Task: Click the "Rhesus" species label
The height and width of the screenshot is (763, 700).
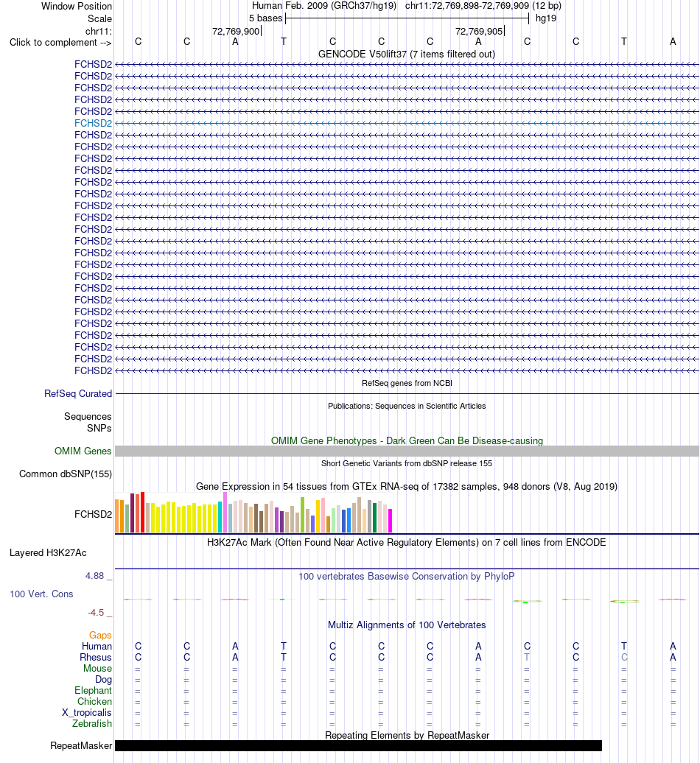Action: [x=95, y=658]
